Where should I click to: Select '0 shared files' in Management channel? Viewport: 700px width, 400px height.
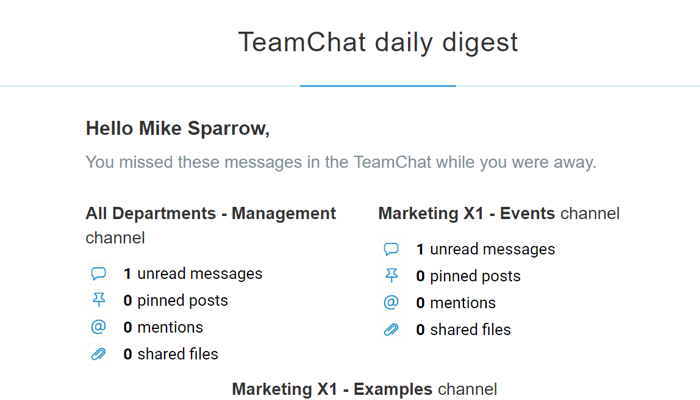pos(171,354)
